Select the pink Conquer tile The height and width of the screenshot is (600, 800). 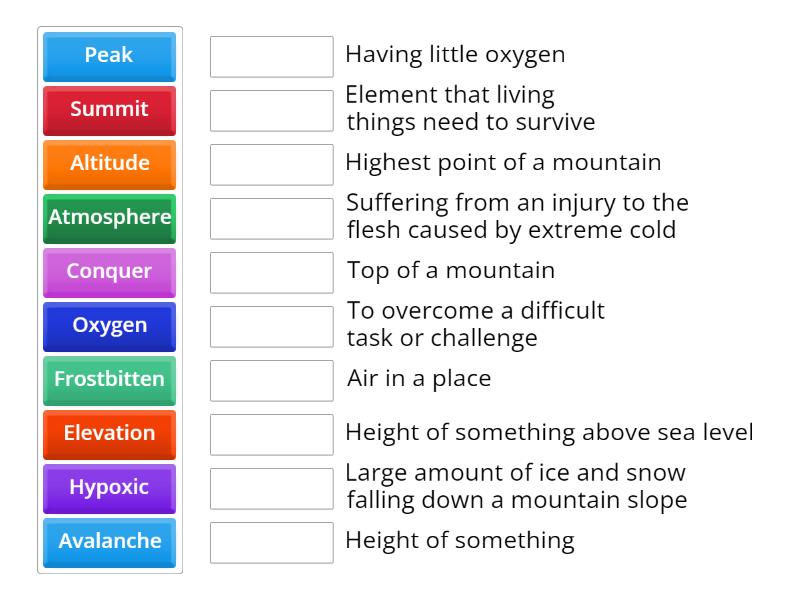109,273
